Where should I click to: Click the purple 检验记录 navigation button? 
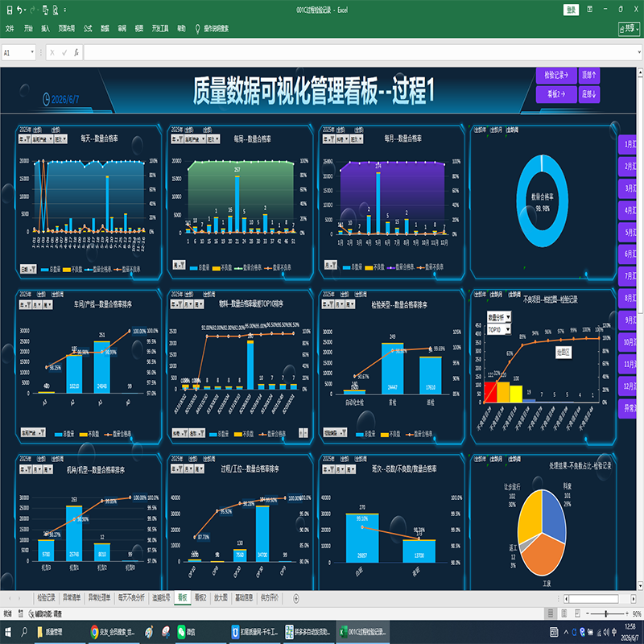556,75
